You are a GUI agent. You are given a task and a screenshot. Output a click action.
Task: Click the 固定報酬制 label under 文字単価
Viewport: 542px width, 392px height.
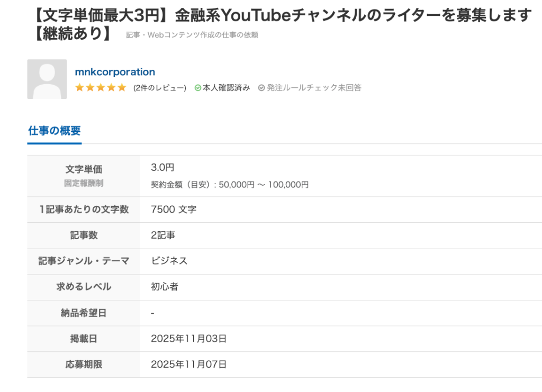pos(84,183)
